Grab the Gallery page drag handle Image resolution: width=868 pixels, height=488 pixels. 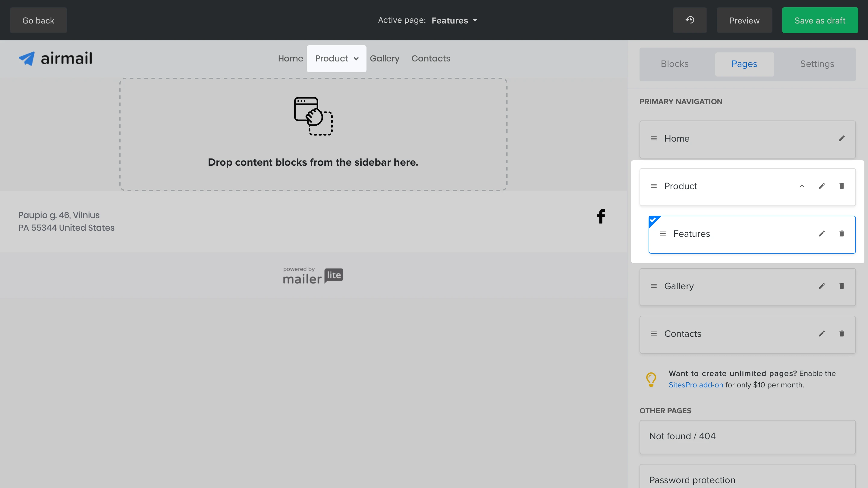click(653, 286)
